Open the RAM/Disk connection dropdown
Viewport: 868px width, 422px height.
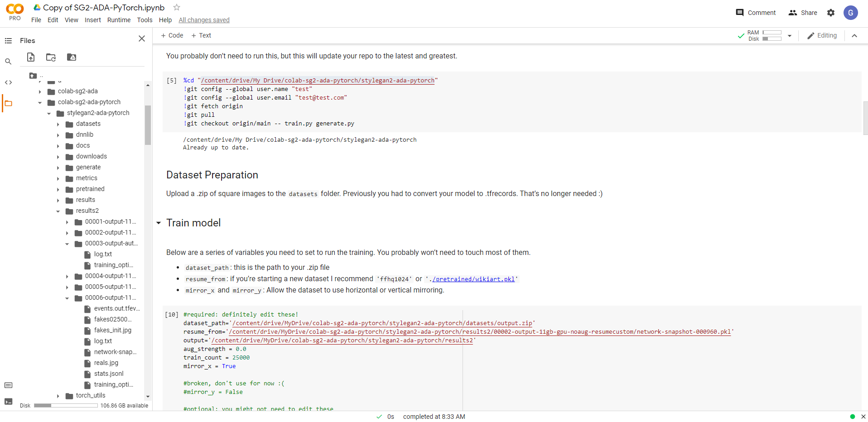pos(790,36)
